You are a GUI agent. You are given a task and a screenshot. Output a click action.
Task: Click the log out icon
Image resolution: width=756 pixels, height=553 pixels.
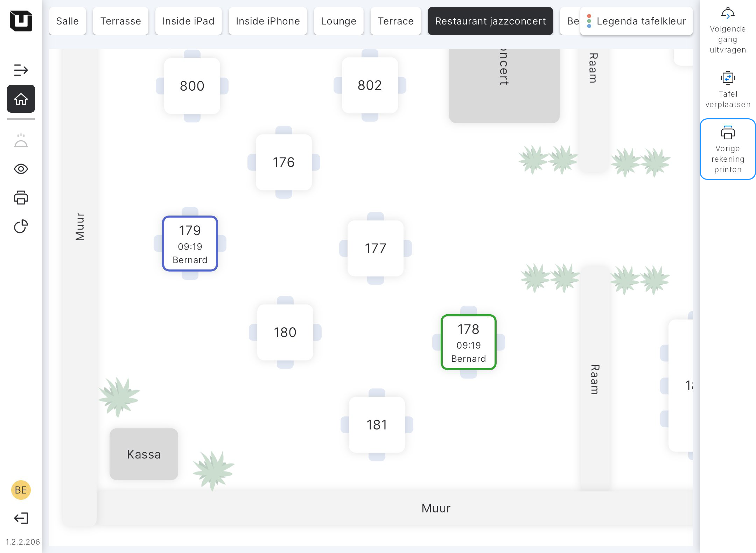coord(21,518)
